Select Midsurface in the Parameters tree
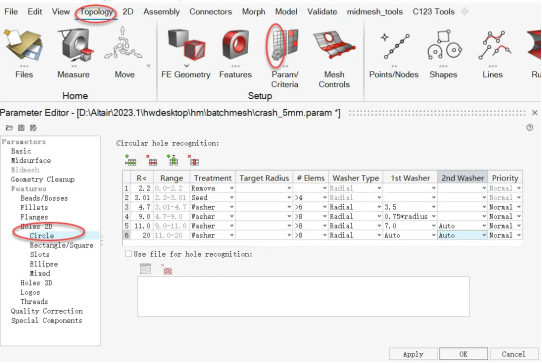The width and height of the screenshot is (542, 363). (31, 160)
